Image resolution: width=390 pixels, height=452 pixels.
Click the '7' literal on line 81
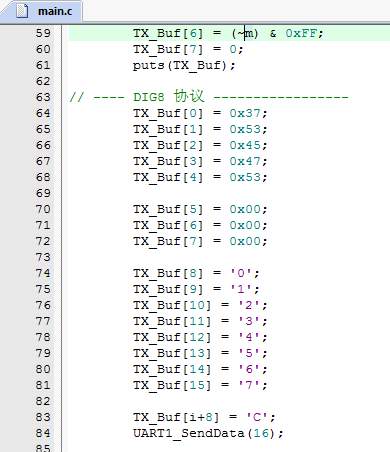(249, 385)
